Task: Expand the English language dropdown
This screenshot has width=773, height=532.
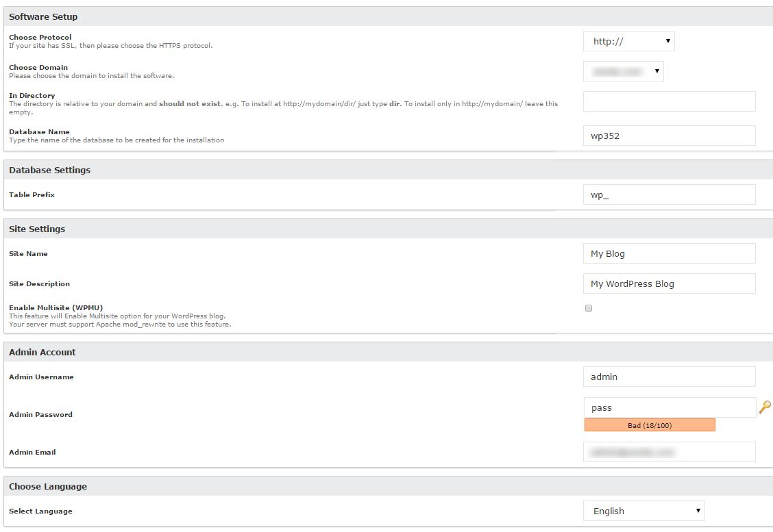Action: 643,511
